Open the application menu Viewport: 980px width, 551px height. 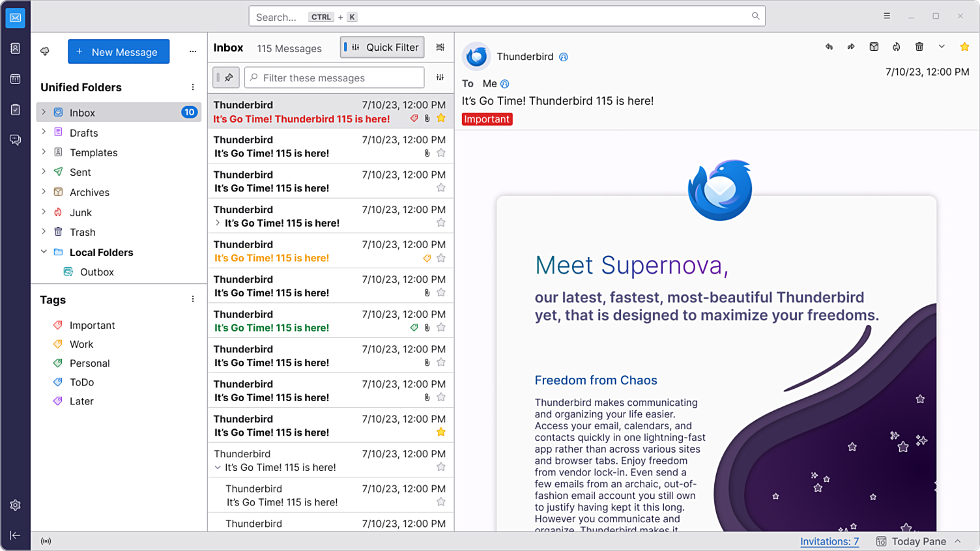tap(887, 15)
